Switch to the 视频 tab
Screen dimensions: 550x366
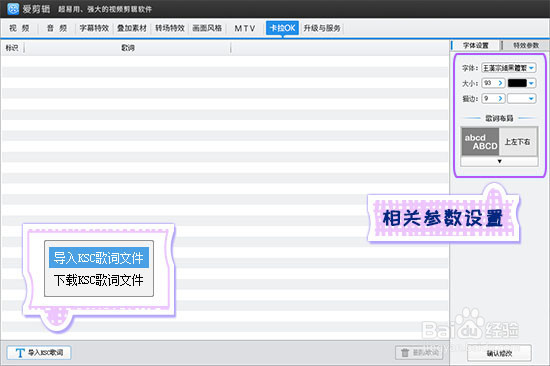(x=19, y=28)
